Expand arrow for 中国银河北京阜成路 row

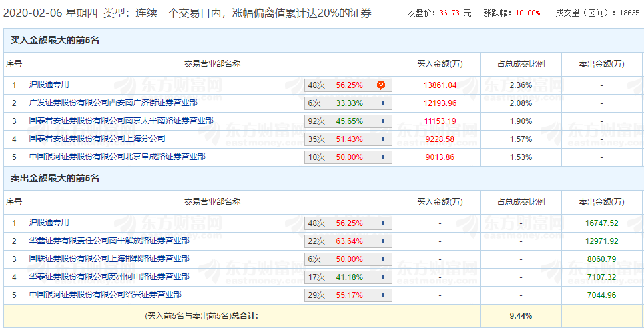pos(383,157)
